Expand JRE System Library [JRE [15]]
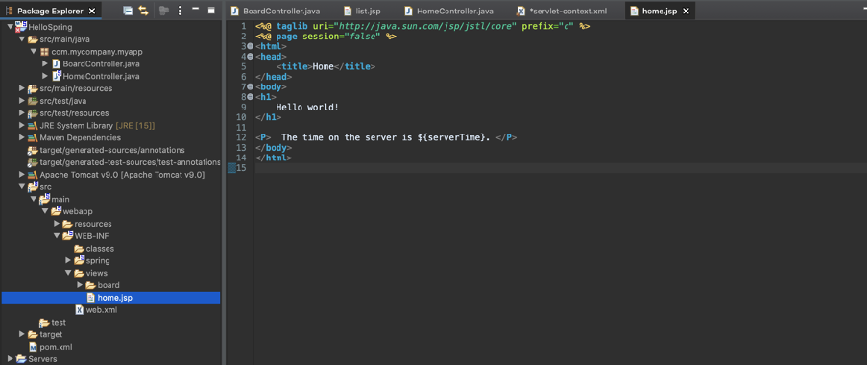 [21, 125]
